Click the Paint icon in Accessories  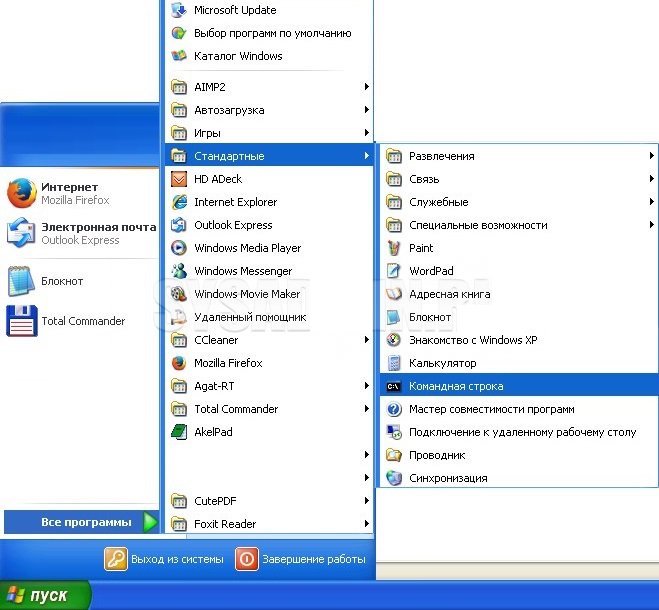point(393,248)
